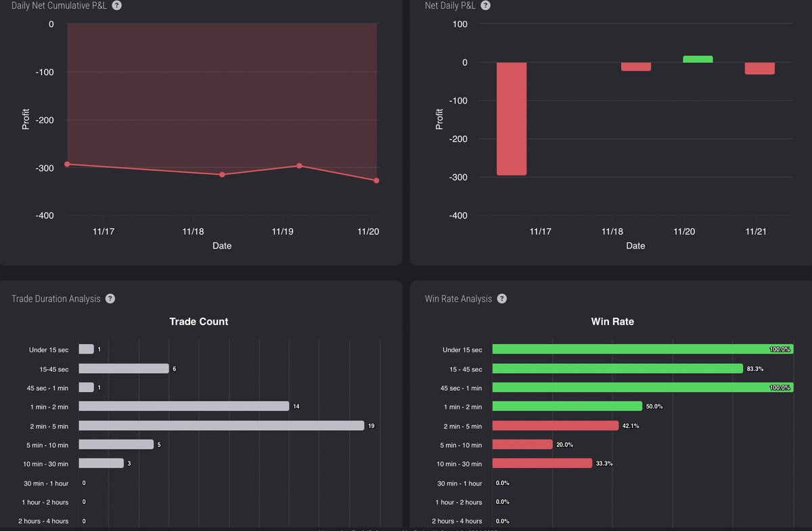Click the trade count value 19
The image size is (812, 531).
(371, 425)
